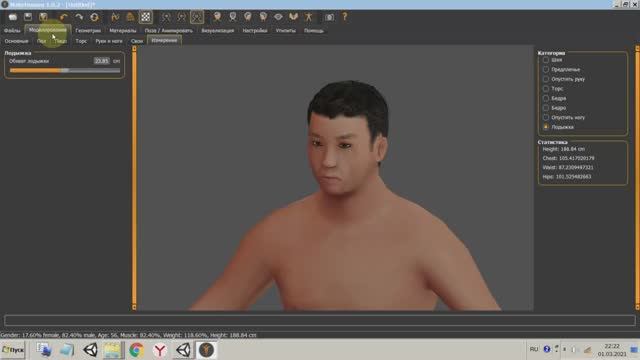
Task: Switch to the Свои sub-tab
Action: click(x=137, y=41)
